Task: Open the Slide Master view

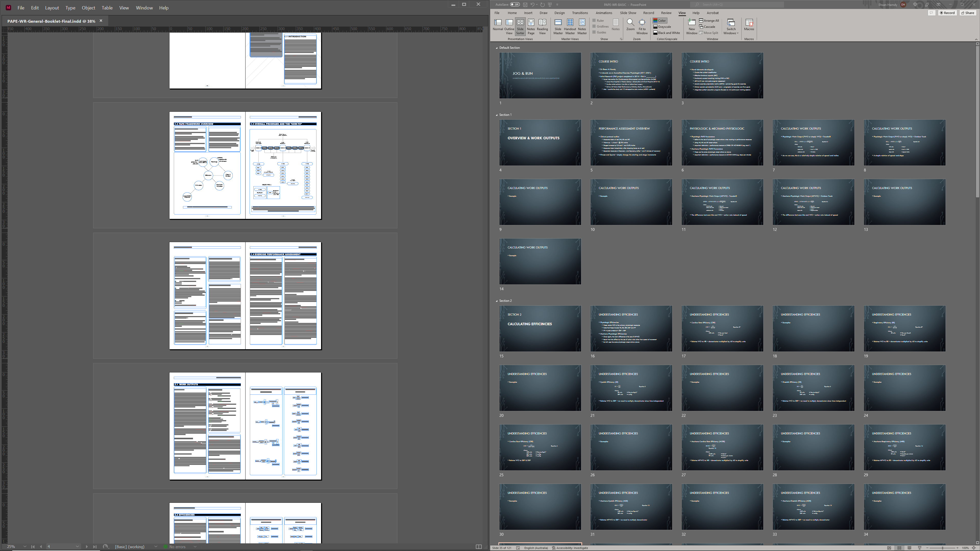Action: [x=558, y=27]
